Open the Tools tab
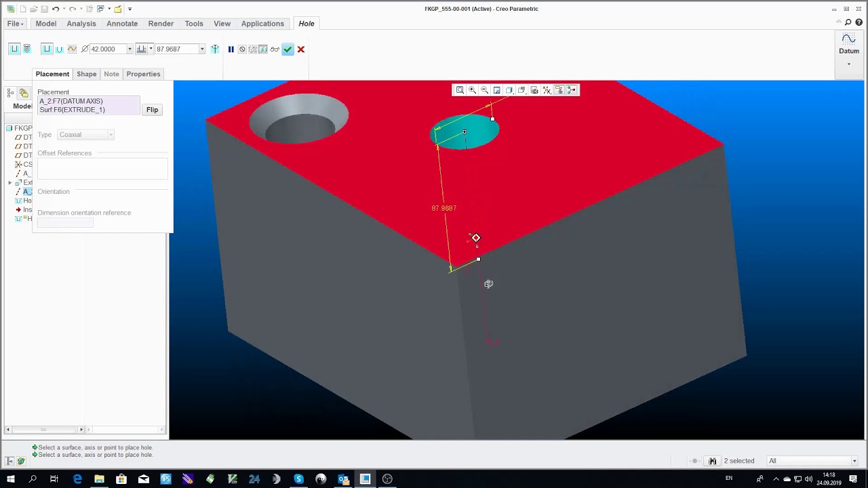 click(x=194, y=24)
